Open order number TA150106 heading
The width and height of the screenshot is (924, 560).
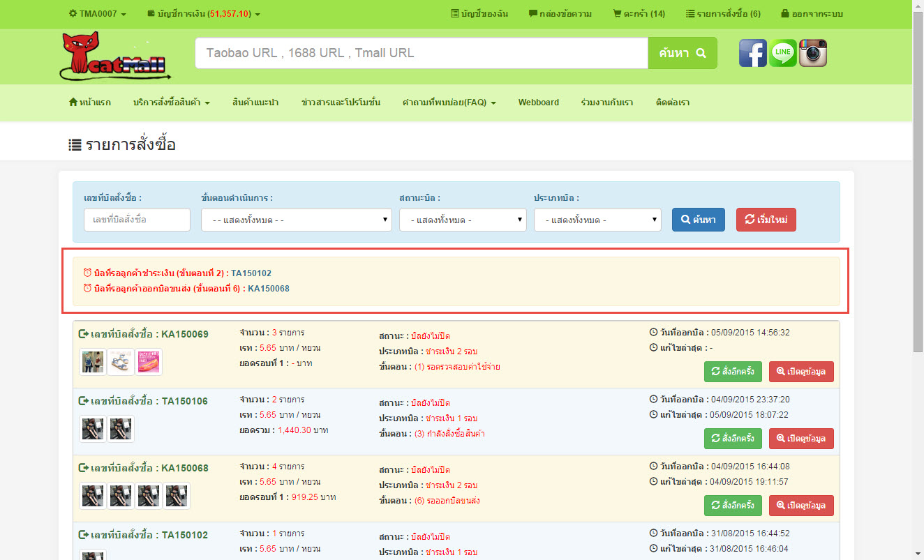click(143, 401)
